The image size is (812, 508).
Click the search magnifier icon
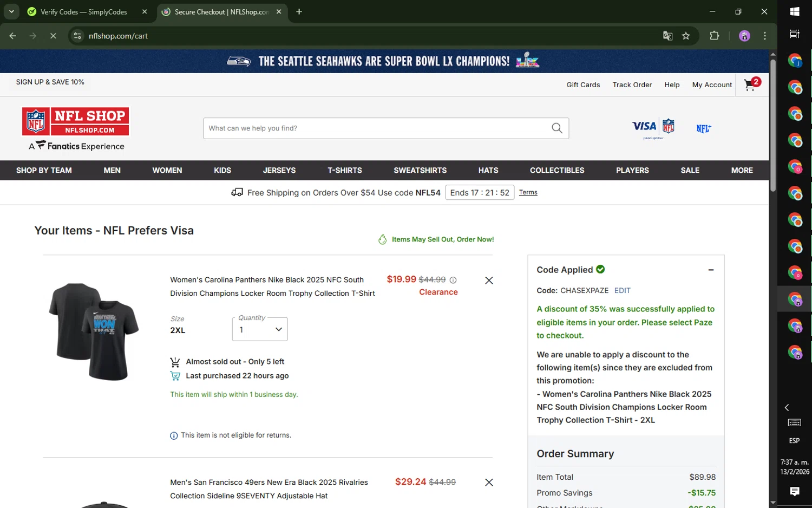point(556,128)
